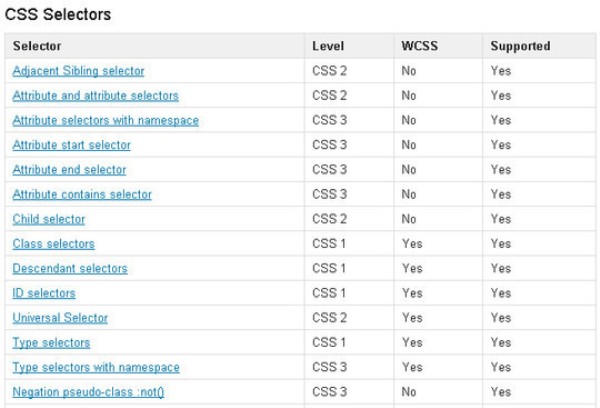This screenshot has height=408, width=600.
Task: Follow the Attribute start selector link
Action: [71, 145]
